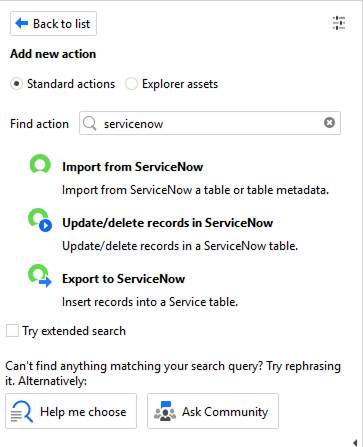This screenshot has height=447, width=363.
Task: Click the magnifier icon in search box
Action: click(x=90, y=123)
